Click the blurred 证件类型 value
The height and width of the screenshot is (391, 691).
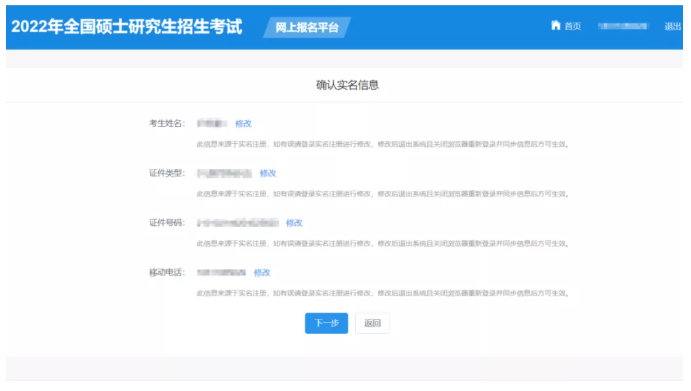tap(224, 173)
